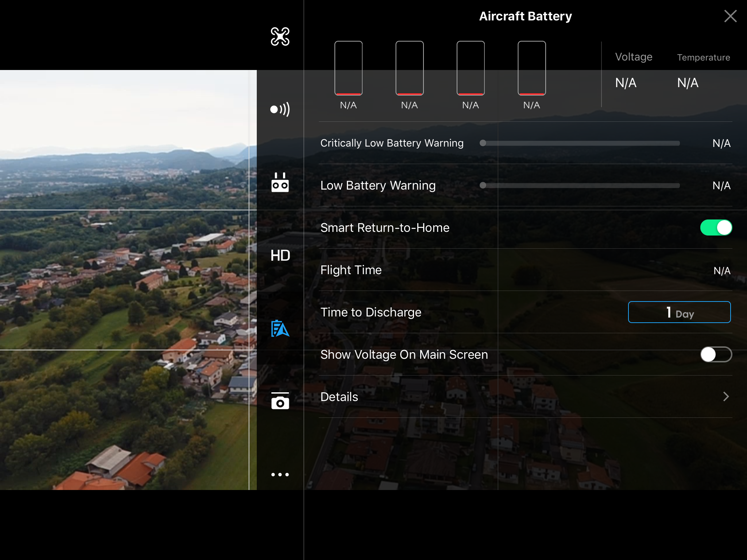Tap the live camera view
This screenshot has height=560, width=747.
click(x=128, y=280)
